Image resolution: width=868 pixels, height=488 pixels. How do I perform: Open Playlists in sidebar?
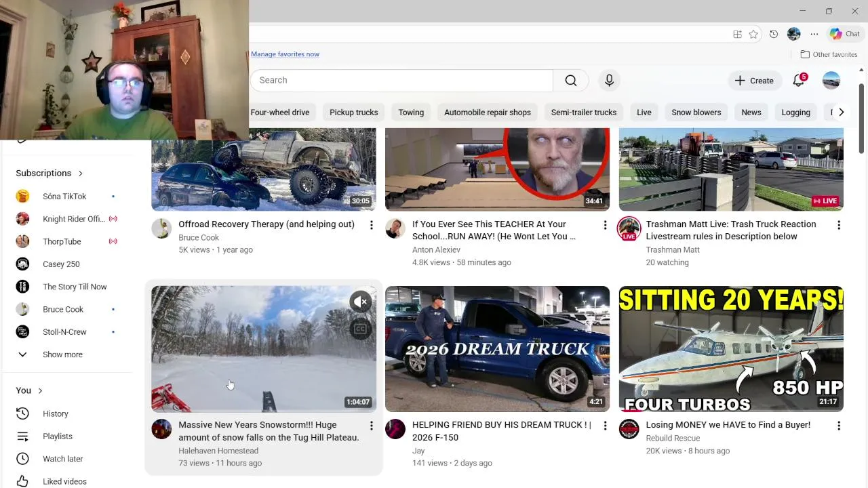(66, 436)
